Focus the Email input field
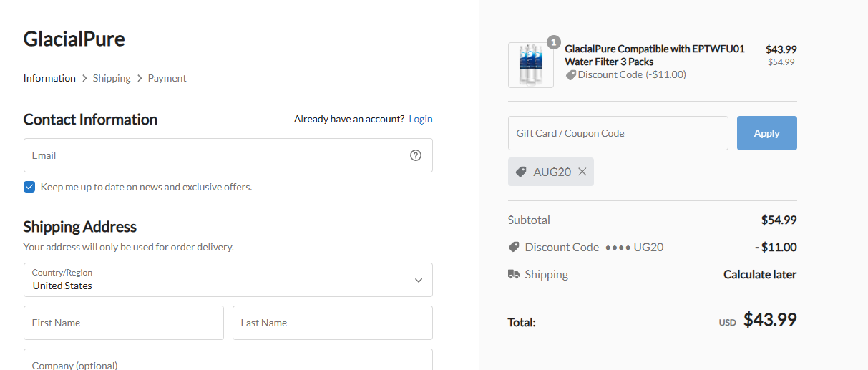 (228, 155)
